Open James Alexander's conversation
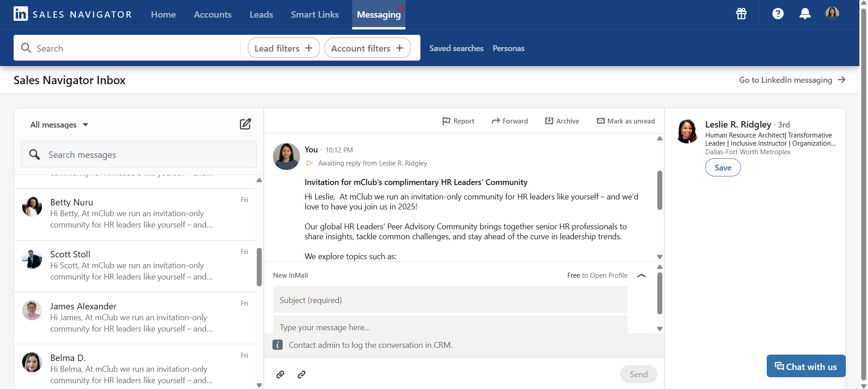Viewport: 868px width, 389px height. pos(135,318)
